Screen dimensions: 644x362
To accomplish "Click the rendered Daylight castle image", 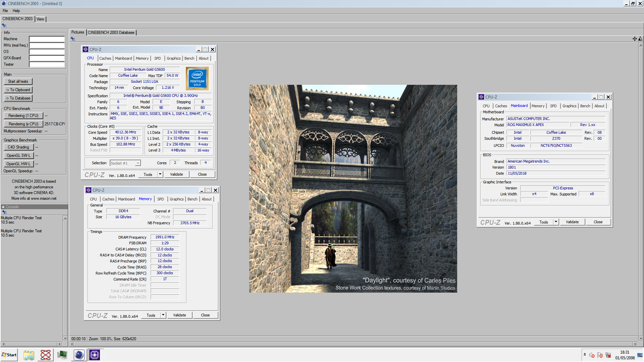I will [x=353, y=189].
